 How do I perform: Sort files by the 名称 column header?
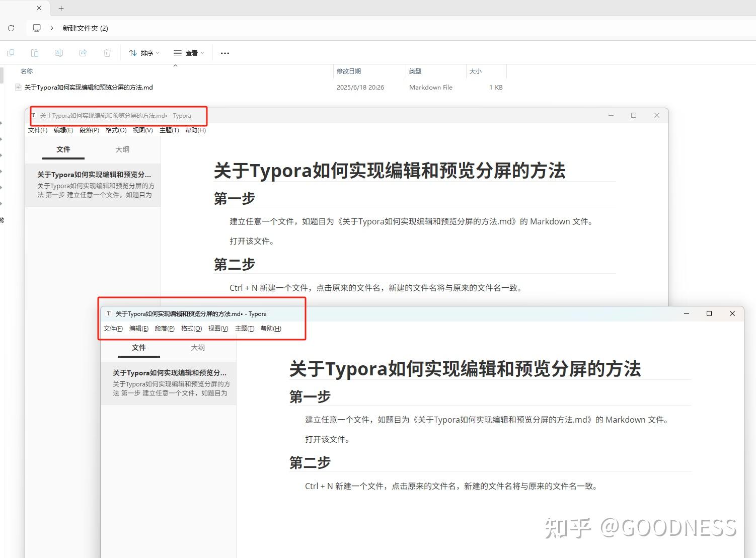26,71
